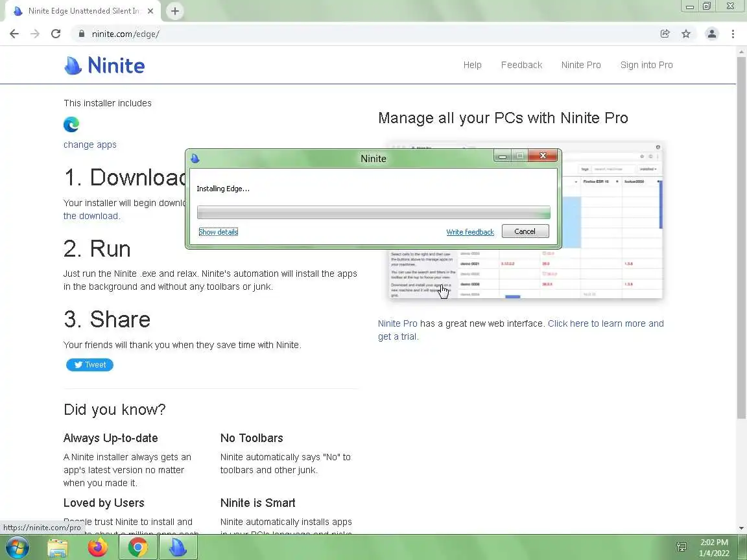Screen dimensions: 747x560
Task: Click the Chrome taskbar icon
Action: click(137, 548)
